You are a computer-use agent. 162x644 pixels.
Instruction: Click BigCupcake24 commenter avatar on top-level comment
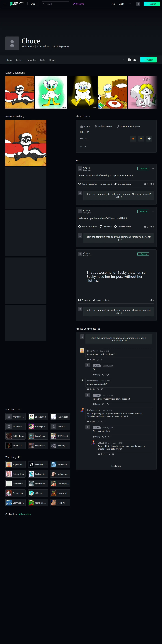tap(82, 410)
